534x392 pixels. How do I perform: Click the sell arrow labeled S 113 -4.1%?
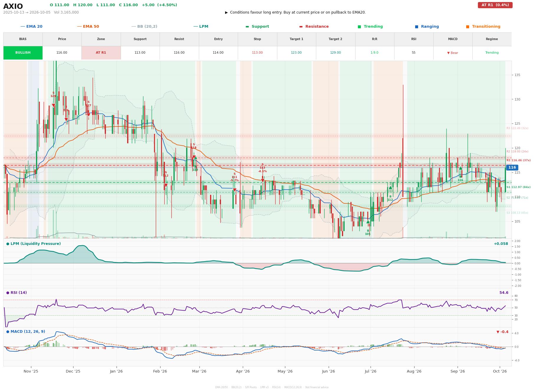click(x=263, y=180)
